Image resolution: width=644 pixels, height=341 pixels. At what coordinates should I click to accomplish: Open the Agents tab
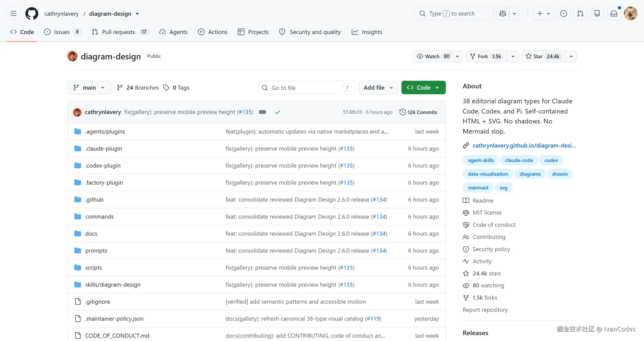tap(173, 32)
